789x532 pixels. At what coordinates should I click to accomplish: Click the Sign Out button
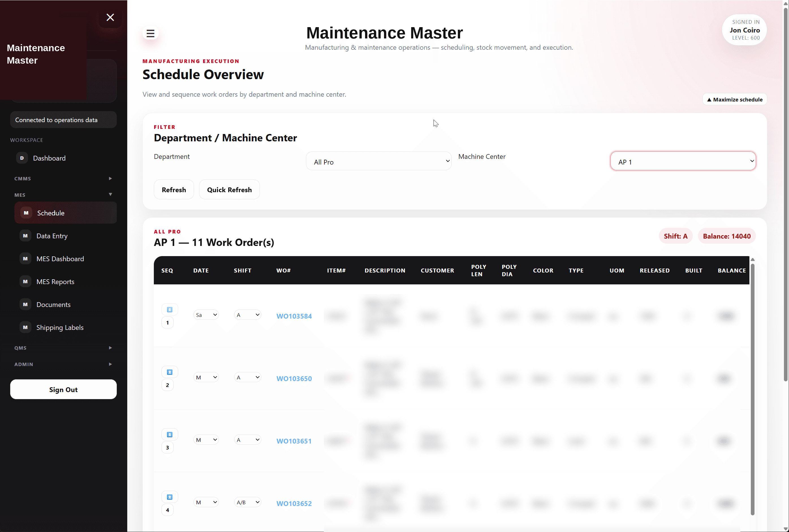(x=63, y=390)
